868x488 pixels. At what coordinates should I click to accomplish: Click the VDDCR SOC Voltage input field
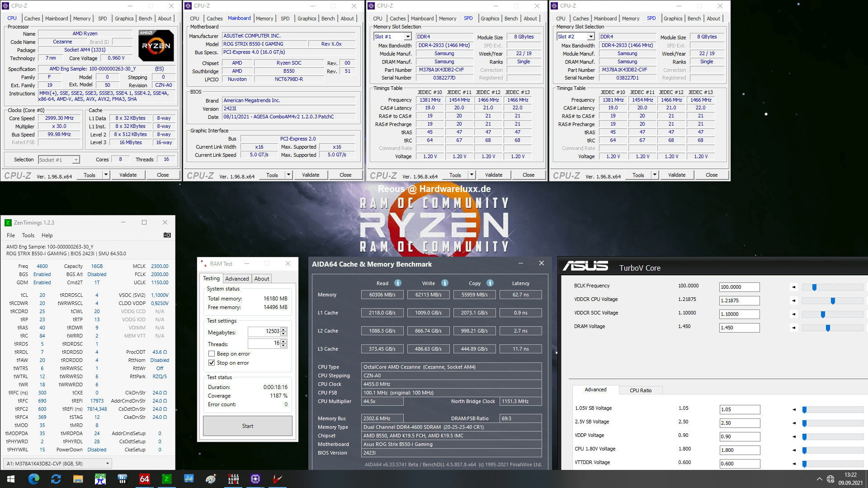(739, 314)
